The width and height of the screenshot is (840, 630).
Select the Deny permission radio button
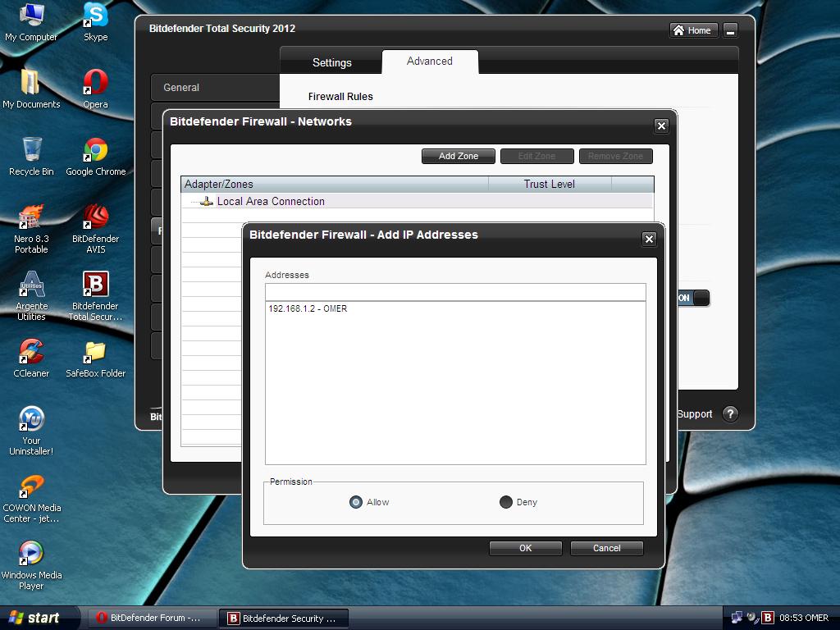click(x=505, y=502)
